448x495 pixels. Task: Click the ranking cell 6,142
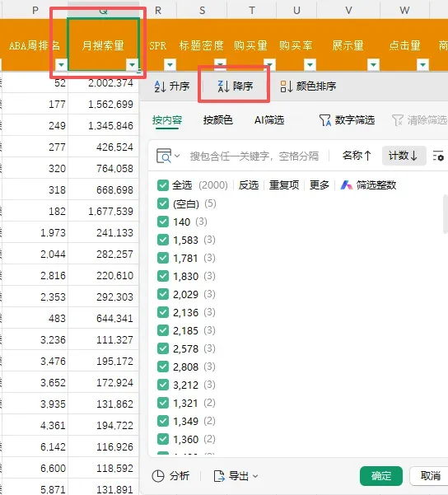tap(35, 446)
